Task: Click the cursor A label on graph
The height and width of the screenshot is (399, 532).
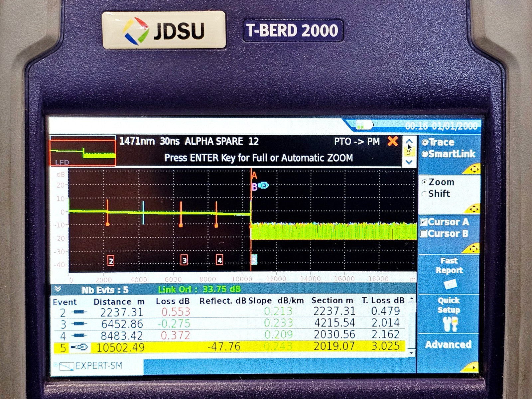Action: tap(254, 176)
